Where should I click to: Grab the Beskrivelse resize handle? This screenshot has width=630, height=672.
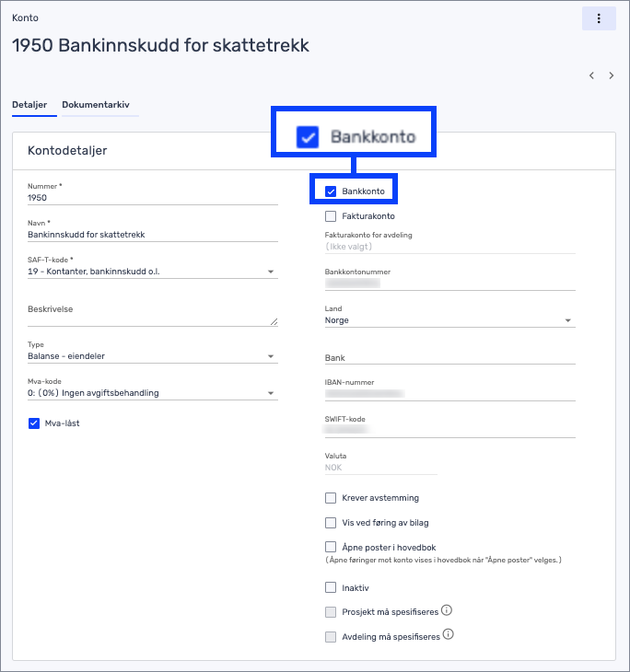pyautogui.click(x=274, y=322)
